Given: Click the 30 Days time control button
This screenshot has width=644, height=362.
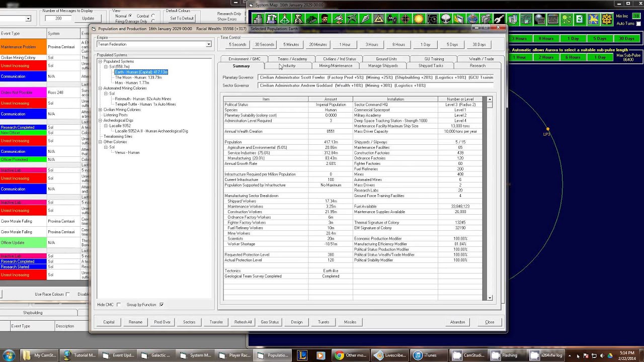Looking at the screenshot, I should (x=479, y=44).
